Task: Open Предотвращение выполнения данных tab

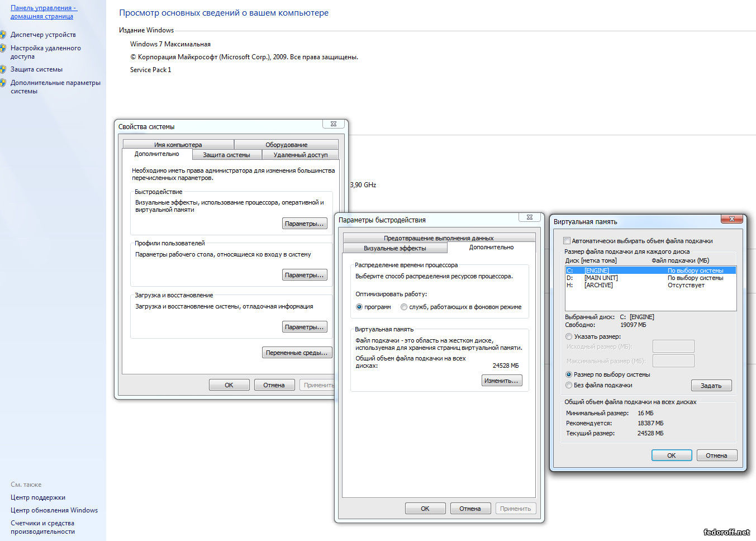Action: (439, 238)
